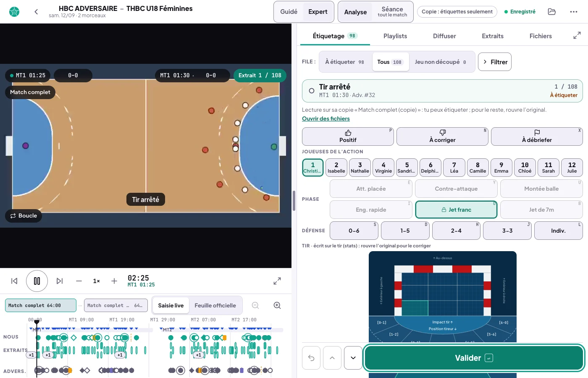Image resolution: width=588 pixels, height=378 pixels.
Task: Select player 7 Léa
Action: (x=454, y=168)
